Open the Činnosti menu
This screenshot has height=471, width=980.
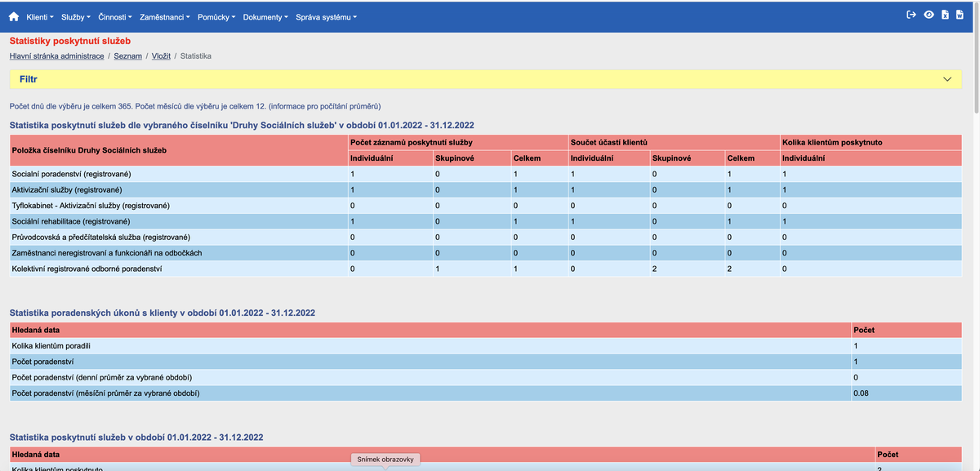coord(116,16)
